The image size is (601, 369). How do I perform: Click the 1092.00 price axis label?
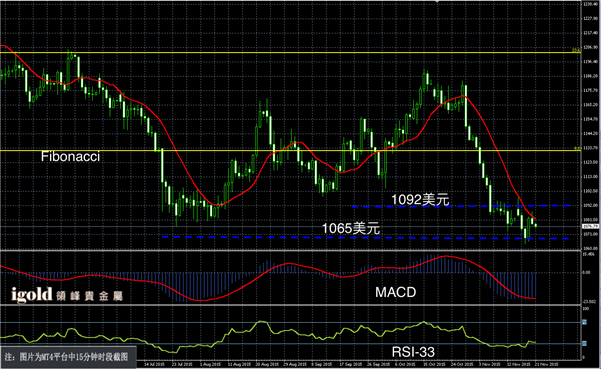coord(590,205)
